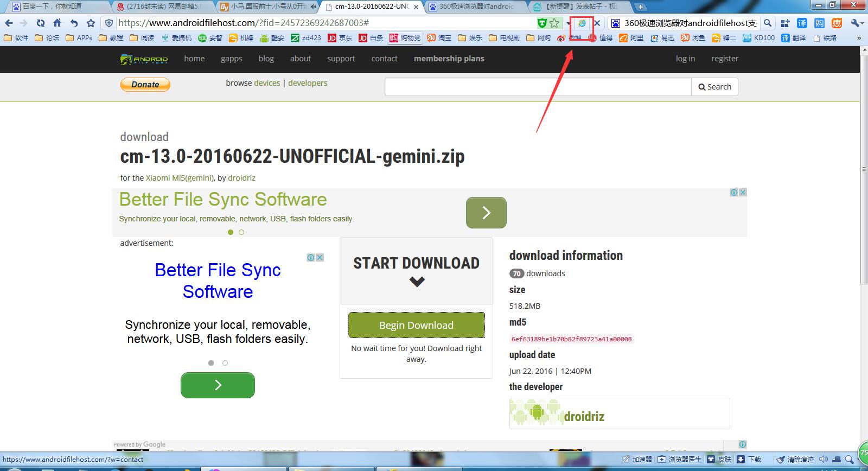868x471 pixels.
Task: Select second dot in banner ad carousel
Action: [x=241, y=232]
